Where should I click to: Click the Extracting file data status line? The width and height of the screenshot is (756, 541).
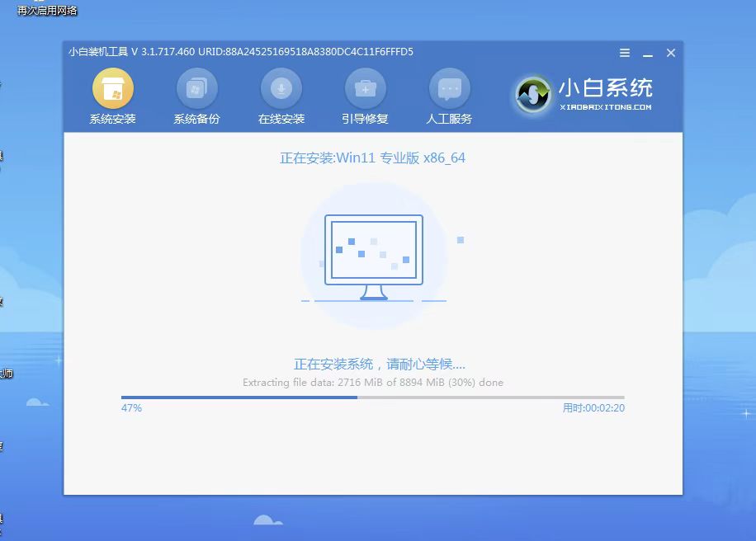tap(373, 383)
